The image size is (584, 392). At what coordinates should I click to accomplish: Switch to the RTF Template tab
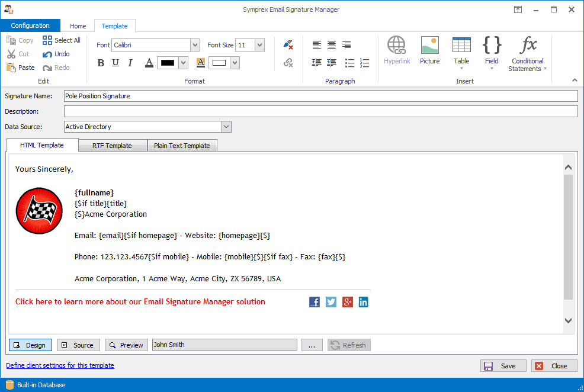coord(112,146)
